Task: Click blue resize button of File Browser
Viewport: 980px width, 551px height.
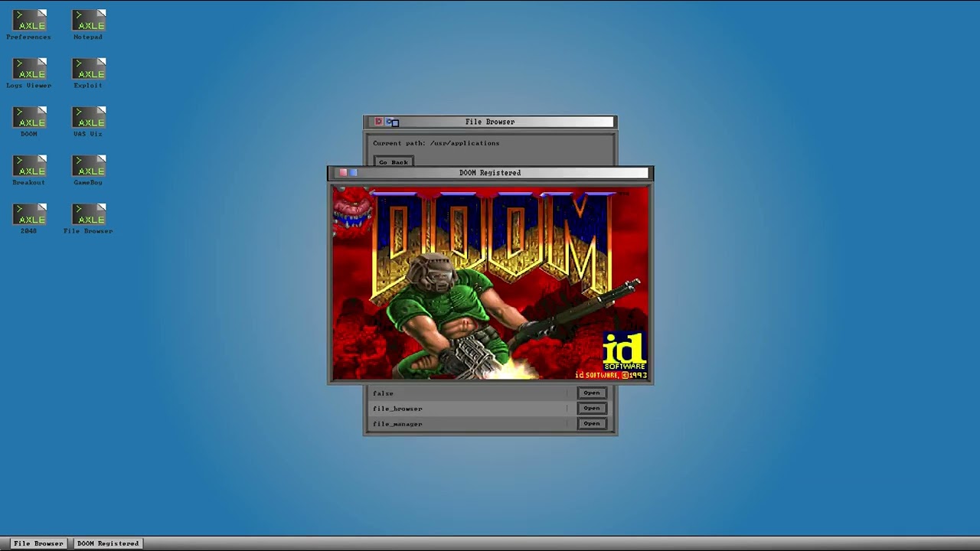Action: pyautogui.click(x=392, y=122)
